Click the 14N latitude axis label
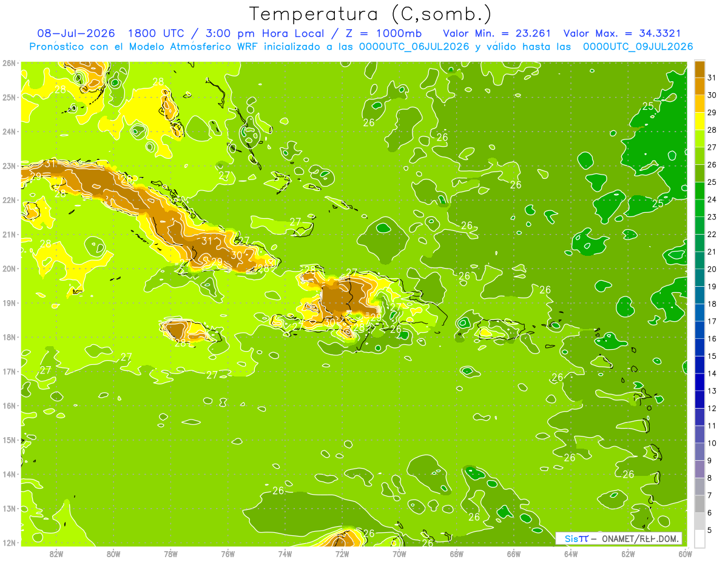The image size is (728, 562). coord(8,474)
